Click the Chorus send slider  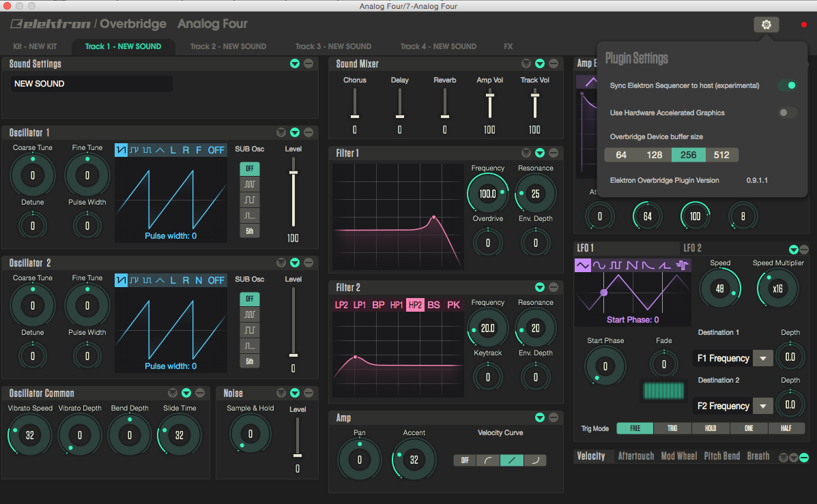pyautogui.click(x=355, y=103)
